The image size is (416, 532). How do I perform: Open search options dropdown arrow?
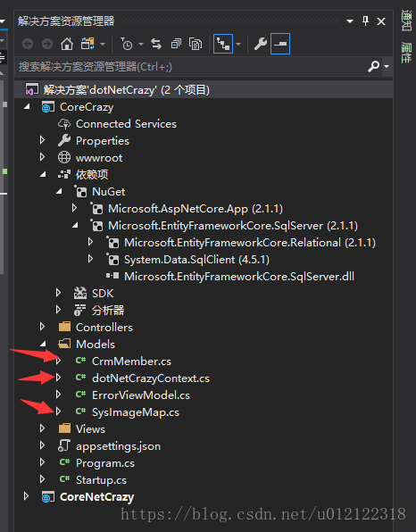pos(387,66)
